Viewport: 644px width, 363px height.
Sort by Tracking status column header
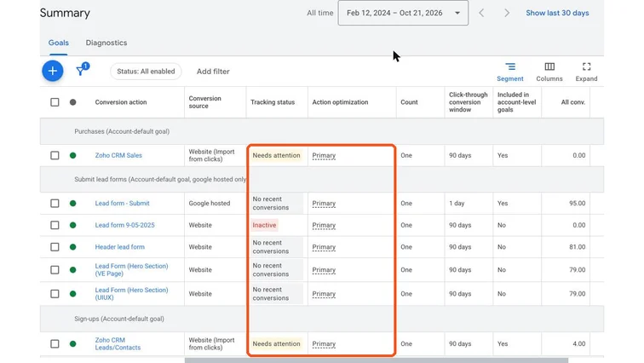coord(273,102)
